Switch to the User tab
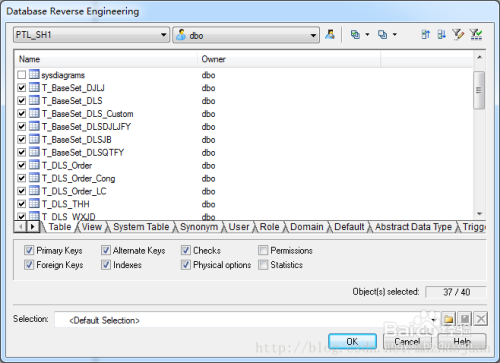 (239, 227)
